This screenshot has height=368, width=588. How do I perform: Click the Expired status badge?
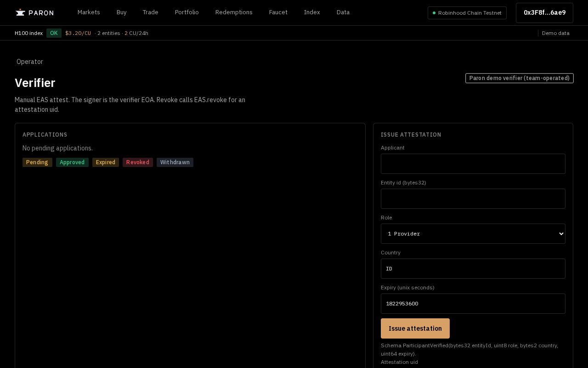[x=106, y=162]
